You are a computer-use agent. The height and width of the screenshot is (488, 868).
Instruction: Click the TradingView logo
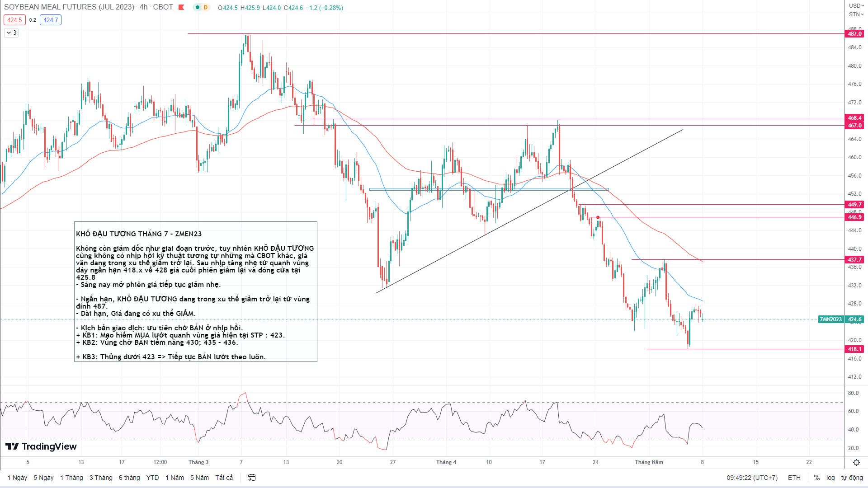pos(41,446)
